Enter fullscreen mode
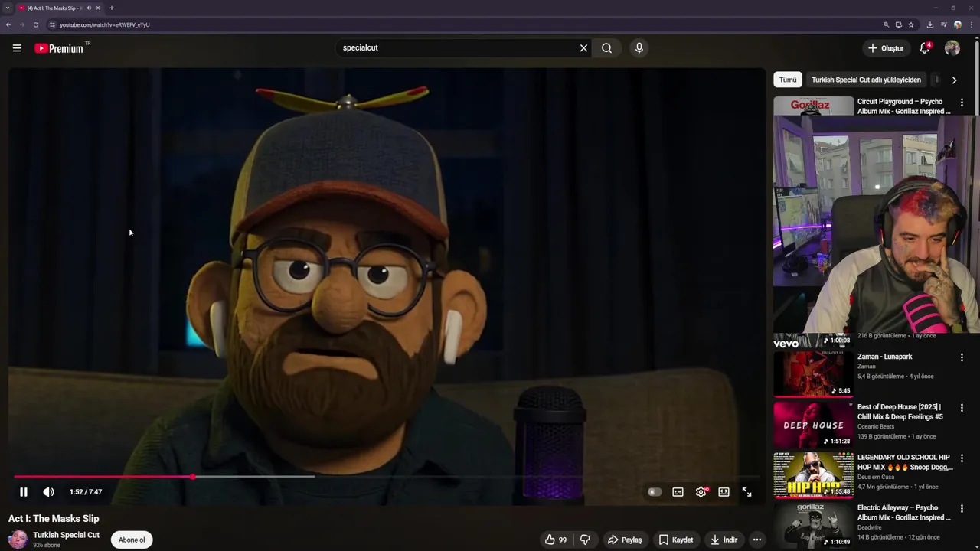The height and width of the screenshot is (551, 980). [x=746, y=492]
